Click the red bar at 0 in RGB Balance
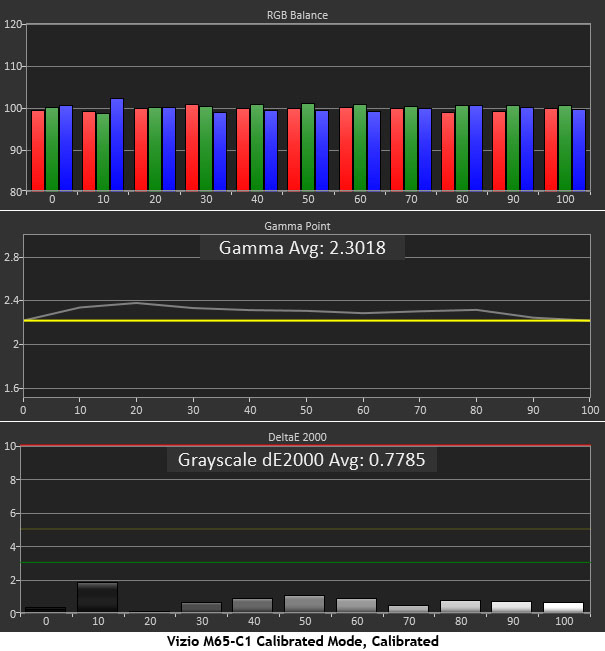The height and width of the screenshot is (651, 605). (38, 150)
